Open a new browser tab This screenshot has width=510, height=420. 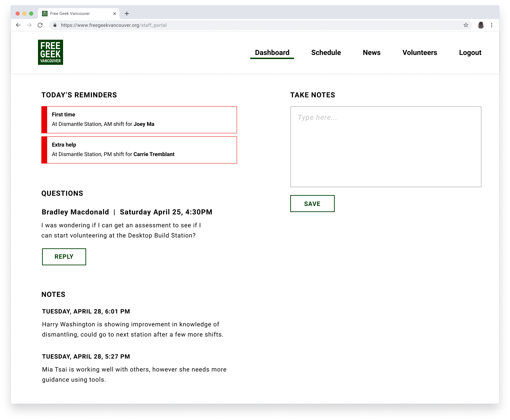[x=127, y=14]
